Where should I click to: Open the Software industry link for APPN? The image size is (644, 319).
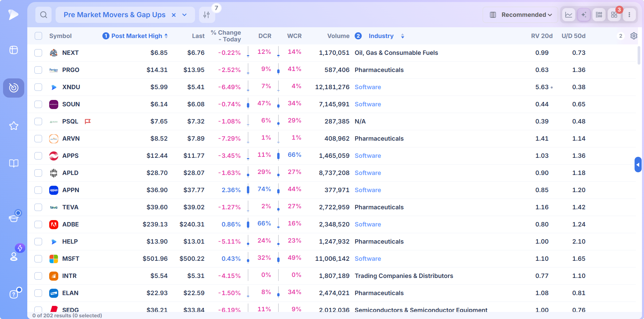pos(368,190)
